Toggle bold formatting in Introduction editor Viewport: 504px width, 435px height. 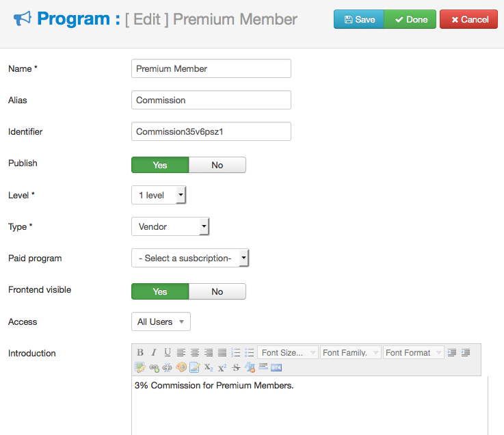[x=140, y=352]
